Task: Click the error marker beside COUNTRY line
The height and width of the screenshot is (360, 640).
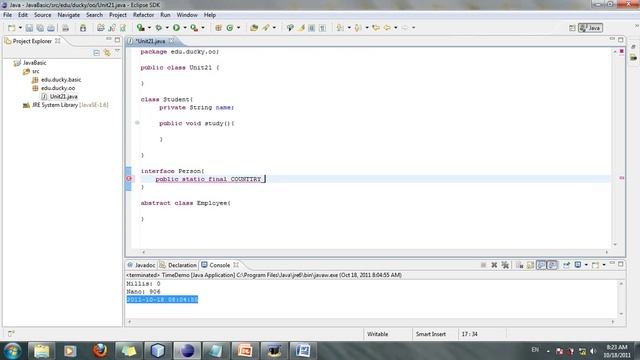Action: click(129, 178)
